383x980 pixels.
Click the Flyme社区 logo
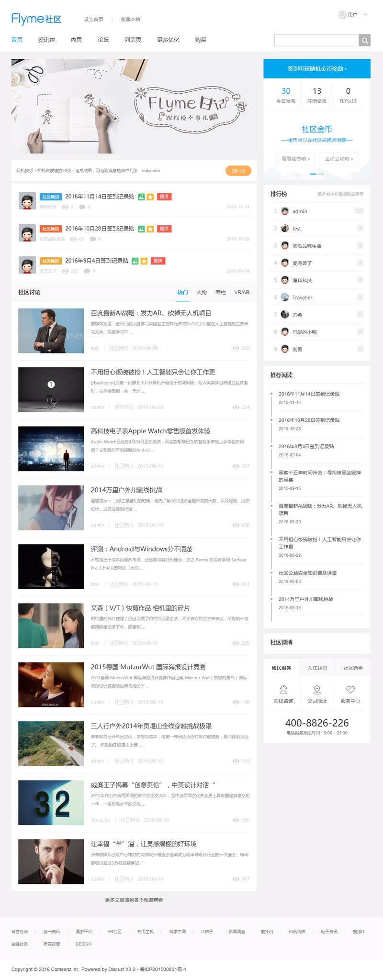click(x=36, y=19)
